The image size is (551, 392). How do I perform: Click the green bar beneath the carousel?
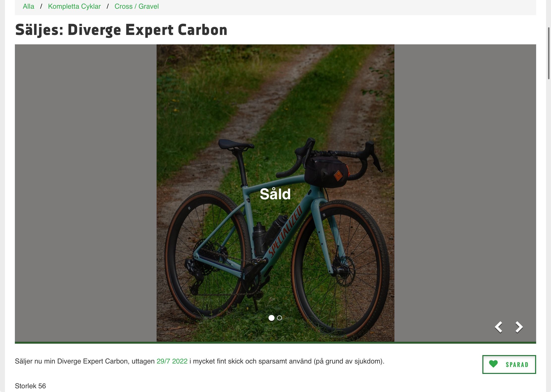tap(275, 343)
